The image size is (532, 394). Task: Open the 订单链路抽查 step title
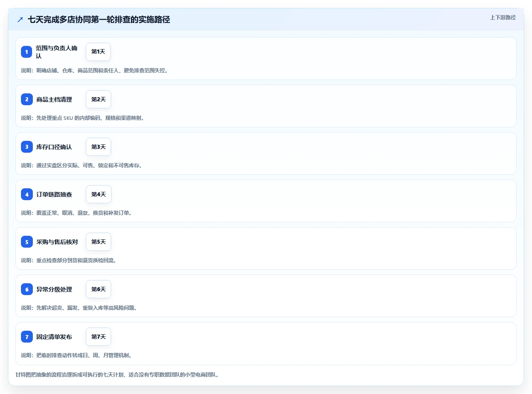point(54,195)
